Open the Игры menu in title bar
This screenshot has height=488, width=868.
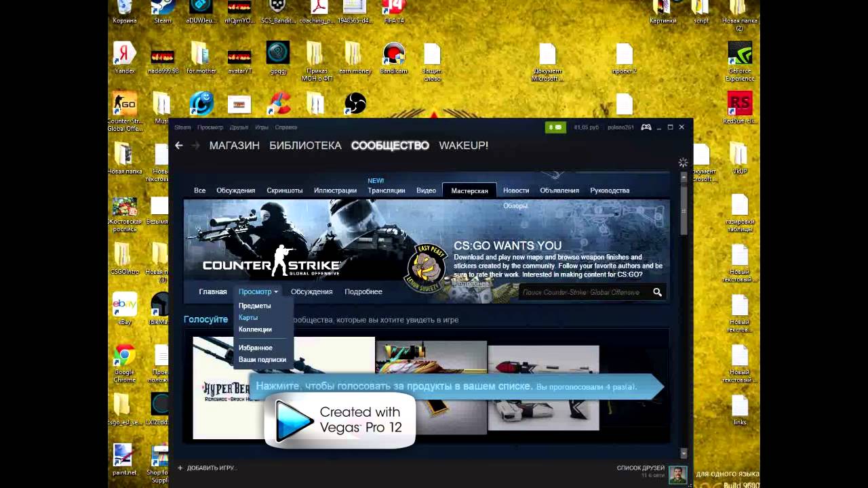262,127
